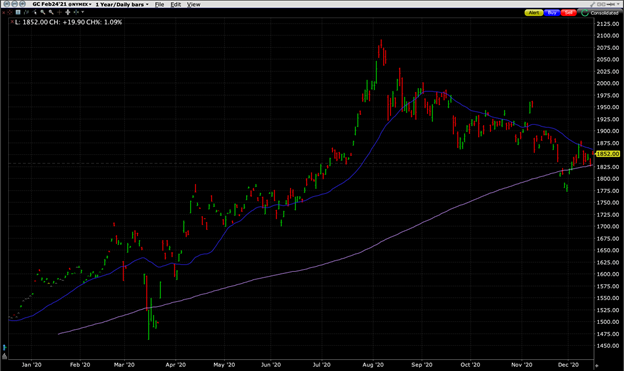
Task: Click the Aug '20 time axis label
Action: tap(373, 365)
